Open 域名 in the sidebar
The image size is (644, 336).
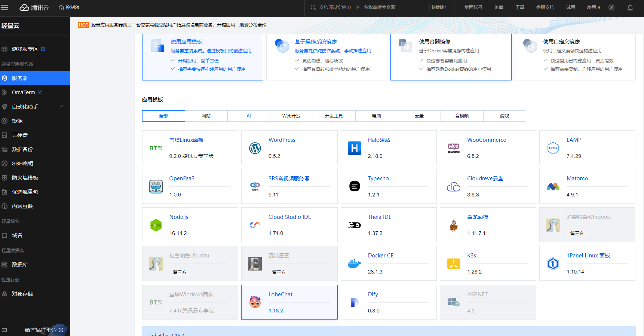[x=35, y=235]
